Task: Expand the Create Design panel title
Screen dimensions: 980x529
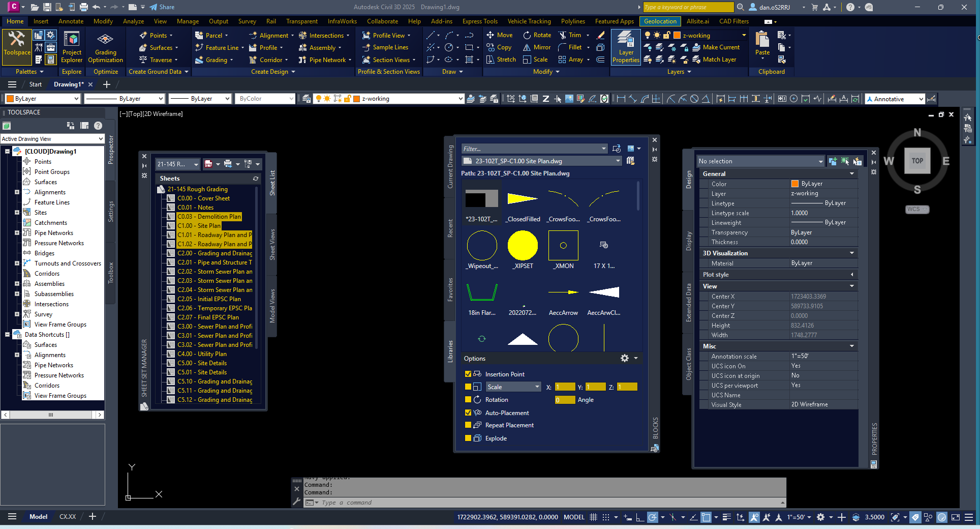Action: 273,72
